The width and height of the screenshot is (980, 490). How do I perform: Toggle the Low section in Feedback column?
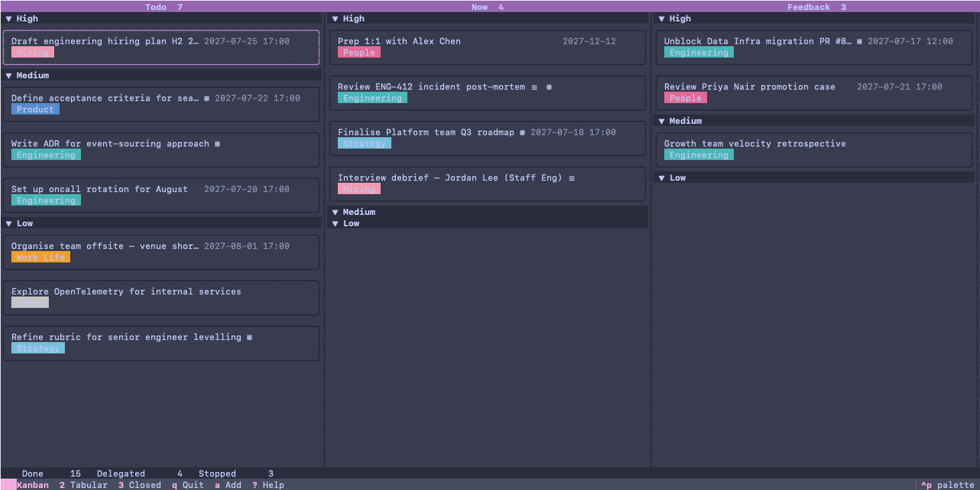[662, 178]
